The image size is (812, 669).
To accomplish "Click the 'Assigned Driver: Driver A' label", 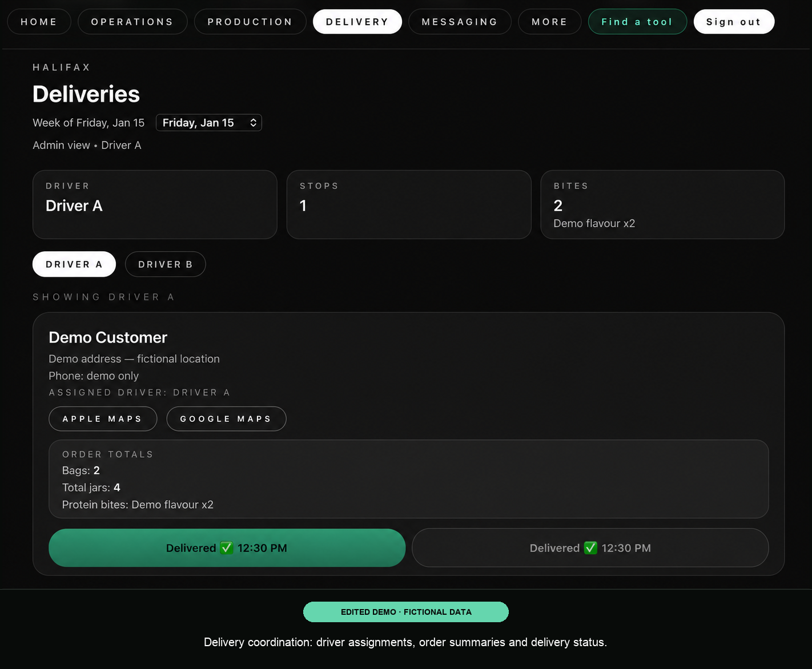I will pos(139,393).
